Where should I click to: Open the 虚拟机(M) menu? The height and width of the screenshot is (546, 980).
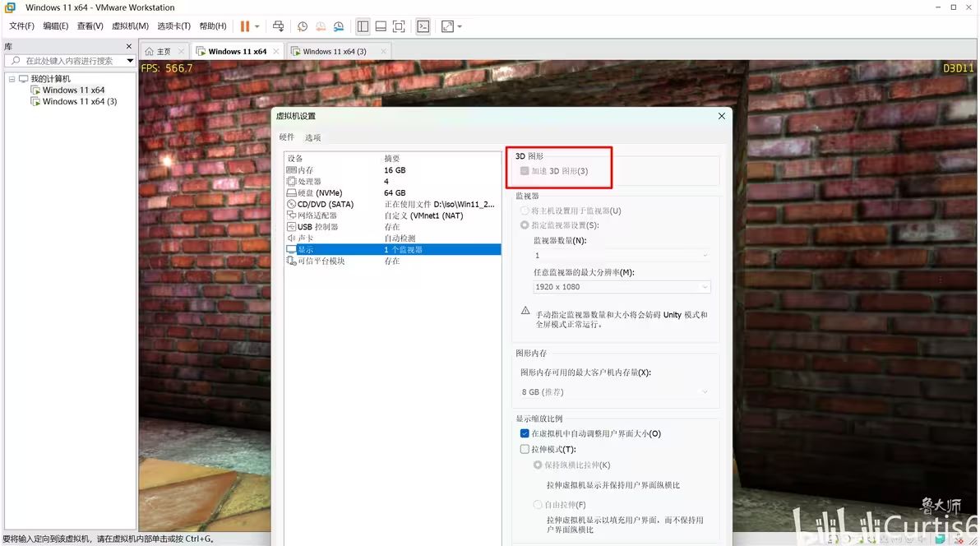130,25
